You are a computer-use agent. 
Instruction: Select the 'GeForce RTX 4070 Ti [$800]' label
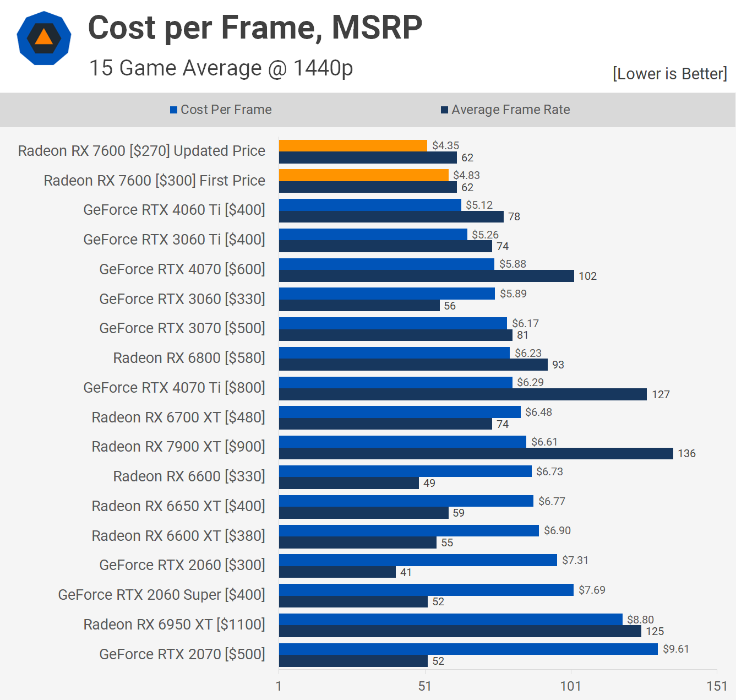click(174, 388)
